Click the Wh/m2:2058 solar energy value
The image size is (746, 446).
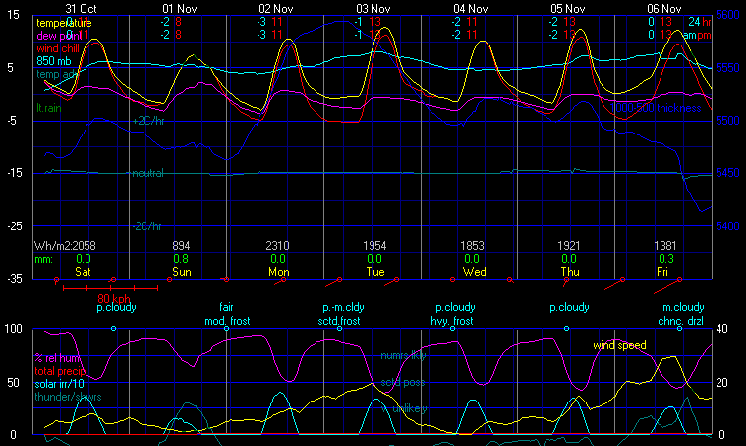[65, 246]
